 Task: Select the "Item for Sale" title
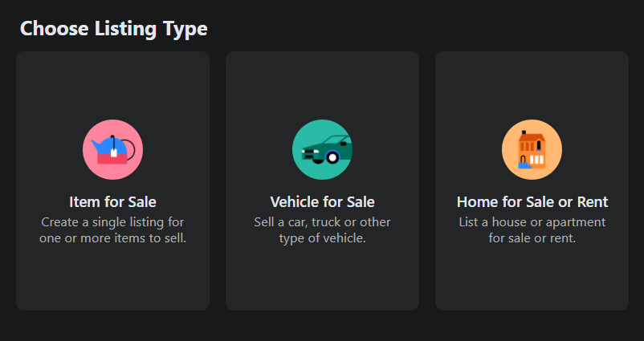112,201
